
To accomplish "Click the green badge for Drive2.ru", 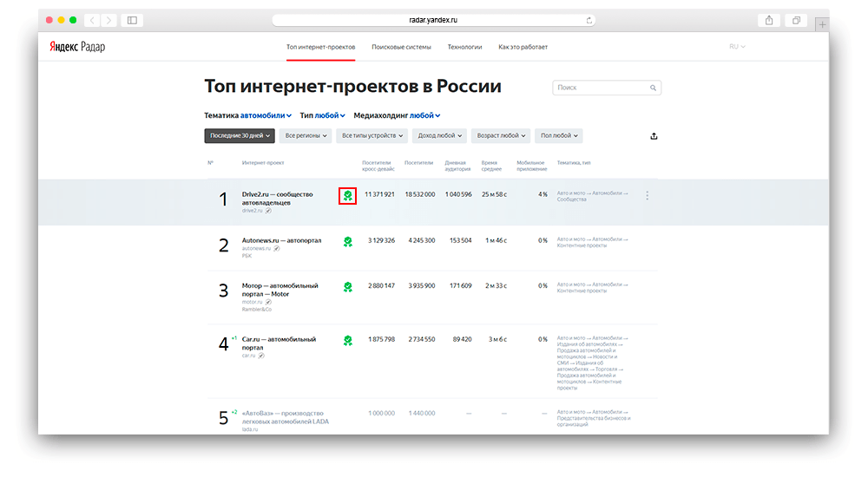I will pyautogui.click(x=348, y=196).
